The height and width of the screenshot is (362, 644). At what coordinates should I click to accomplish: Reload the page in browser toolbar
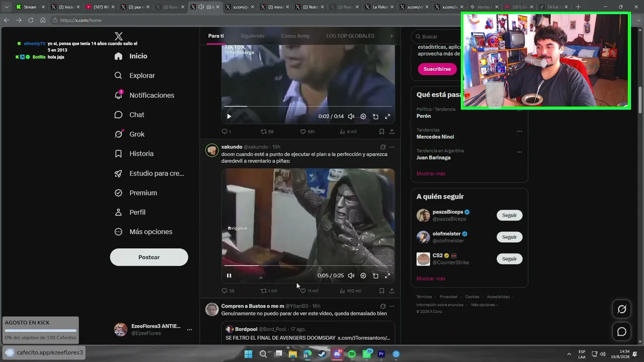pyautogui.click(x=31, y=20)
